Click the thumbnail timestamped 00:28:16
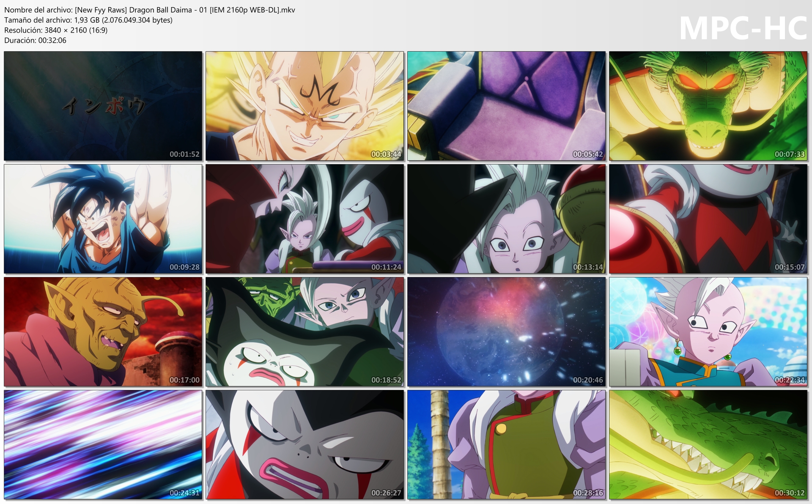812x504 pixels. tap(507, 445)
